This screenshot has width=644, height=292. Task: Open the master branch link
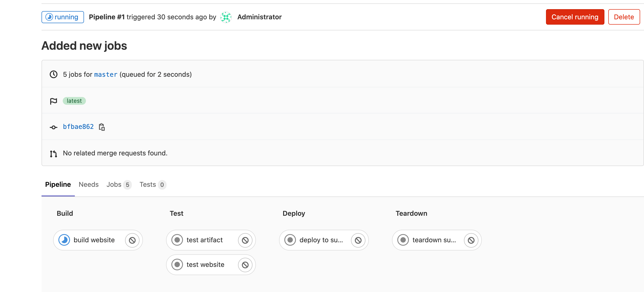click(x=105, y=75)
